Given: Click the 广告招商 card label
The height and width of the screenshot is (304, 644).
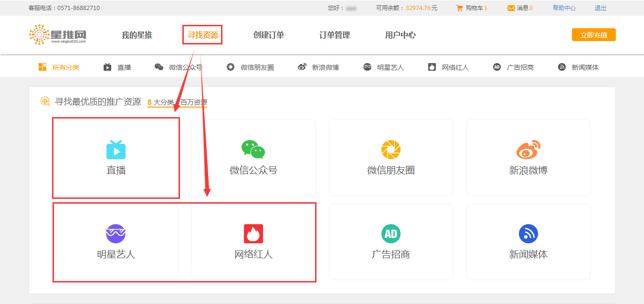Looking at the screenshot, I should [391, 254].
